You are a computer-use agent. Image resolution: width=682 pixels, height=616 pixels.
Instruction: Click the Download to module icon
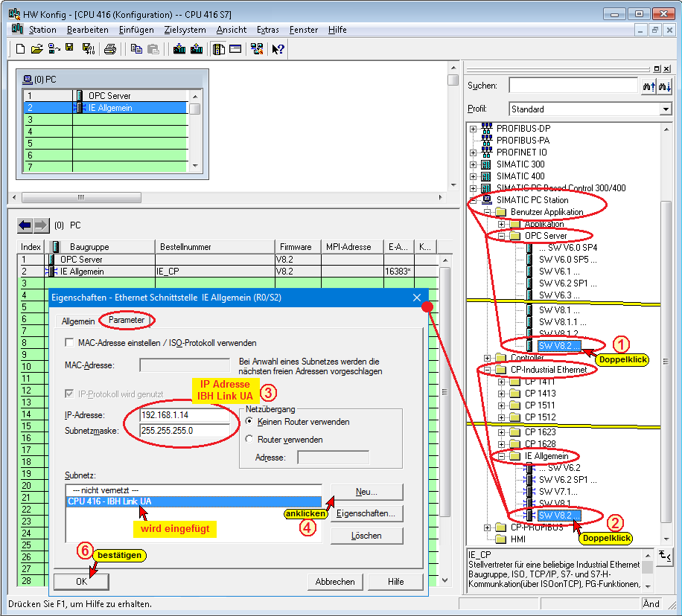179,48
